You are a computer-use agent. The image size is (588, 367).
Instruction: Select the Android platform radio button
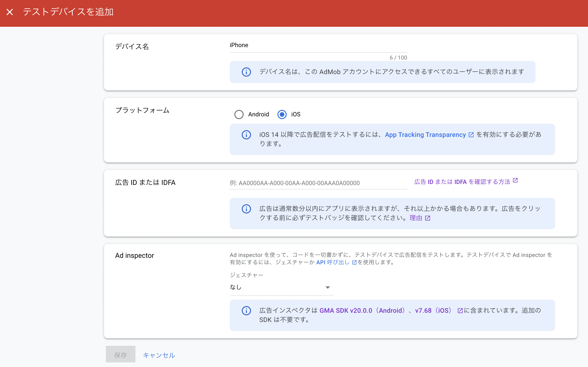pyautogui.click(x=239, y=114)
